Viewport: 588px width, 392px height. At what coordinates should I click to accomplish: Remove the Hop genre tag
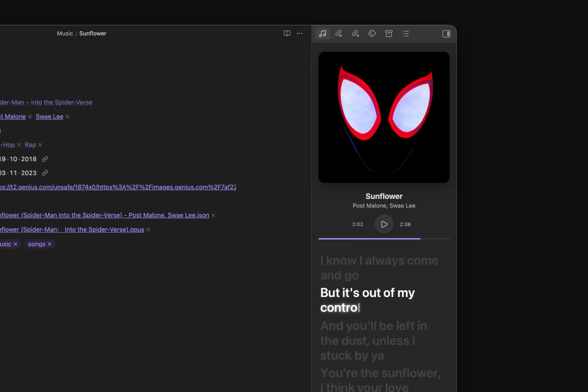19,145
